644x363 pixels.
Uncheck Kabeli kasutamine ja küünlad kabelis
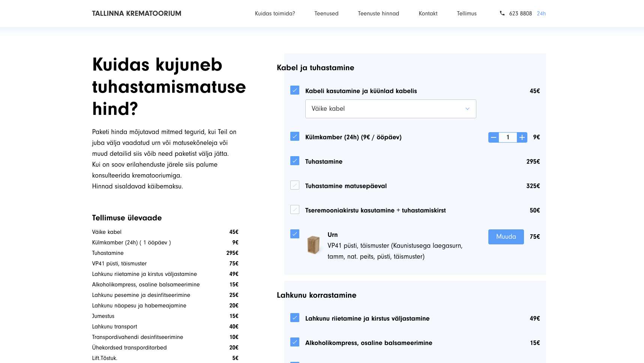[295, 90]
